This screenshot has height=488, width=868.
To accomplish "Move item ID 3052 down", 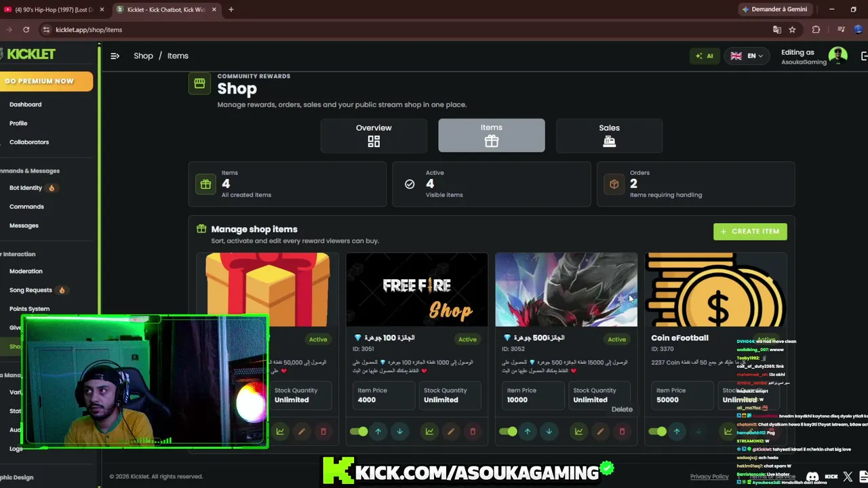I will tap(549, 432).
